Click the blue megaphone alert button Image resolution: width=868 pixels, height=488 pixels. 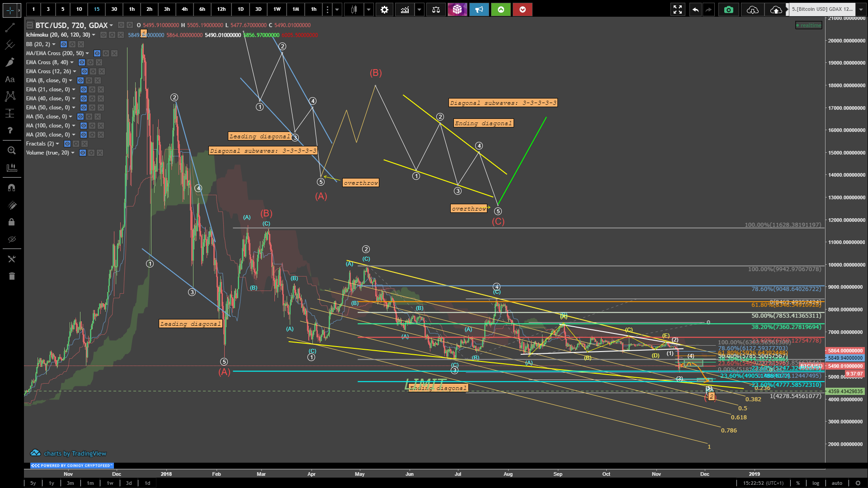point(479,9)
